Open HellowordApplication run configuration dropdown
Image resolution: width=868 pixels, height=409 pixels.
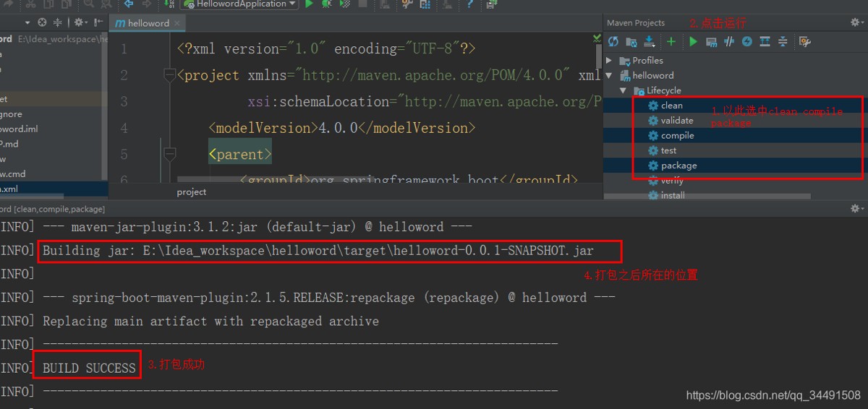[x=239, y=4]
